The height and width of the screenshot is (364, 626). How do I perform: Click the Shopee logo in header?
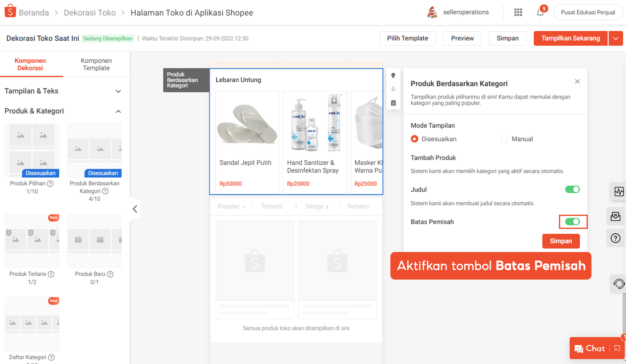tap(10, 11)
